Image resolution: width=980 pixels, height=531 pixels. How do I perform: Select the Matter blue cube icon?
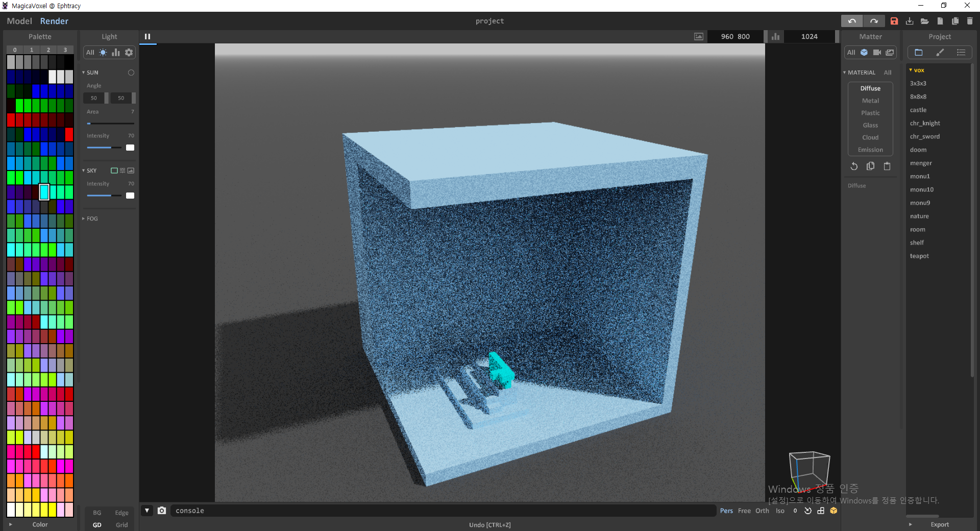pyautogui.click(x=864, y=52)
